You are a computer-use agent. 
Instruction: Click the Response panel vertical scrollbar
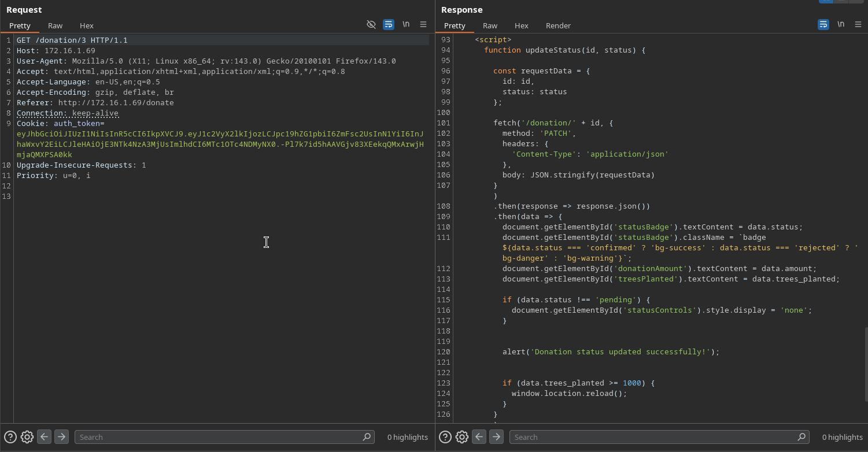point(865,364)
